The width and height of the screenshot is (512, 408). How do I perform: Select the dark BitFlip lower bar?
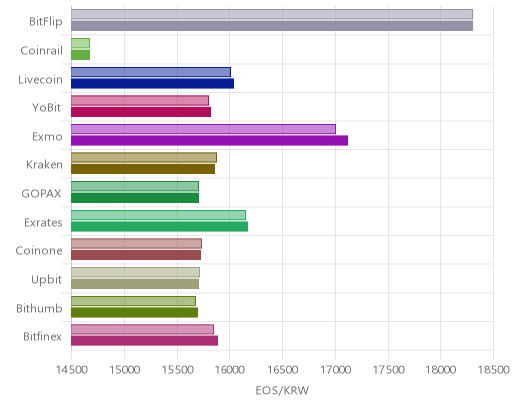tap(272, 26)
